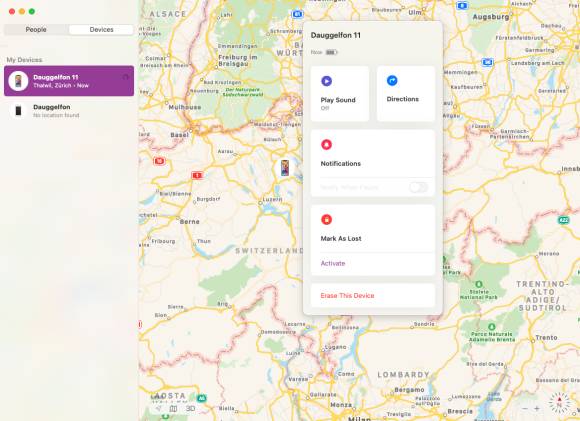Click the black Dauggelfon device icon

[x=18, y=110]
